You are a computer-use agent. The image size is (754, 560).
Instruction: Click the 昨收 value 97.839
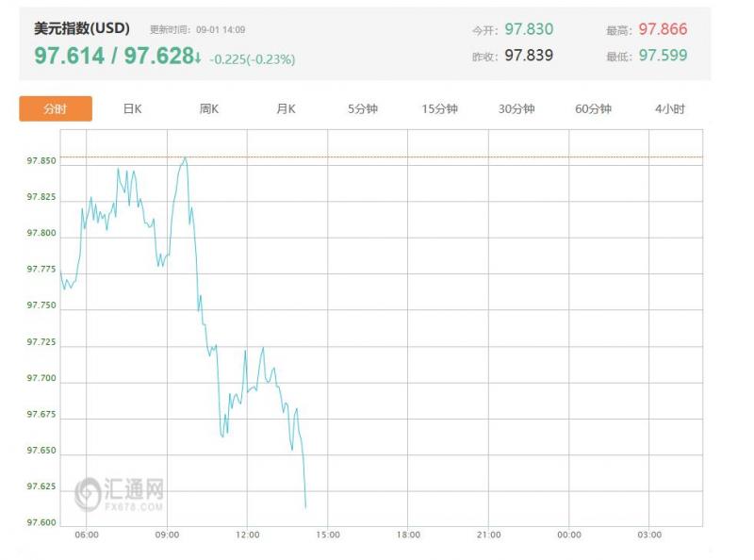click(529, 56)
